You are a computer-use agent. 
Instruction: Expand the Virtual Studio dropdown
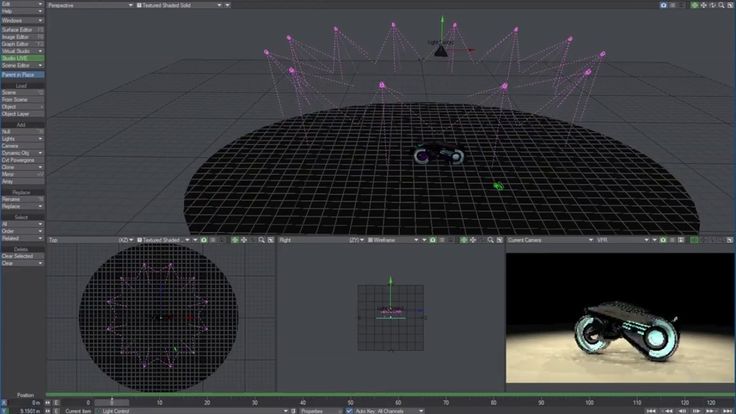pos(22,51)
